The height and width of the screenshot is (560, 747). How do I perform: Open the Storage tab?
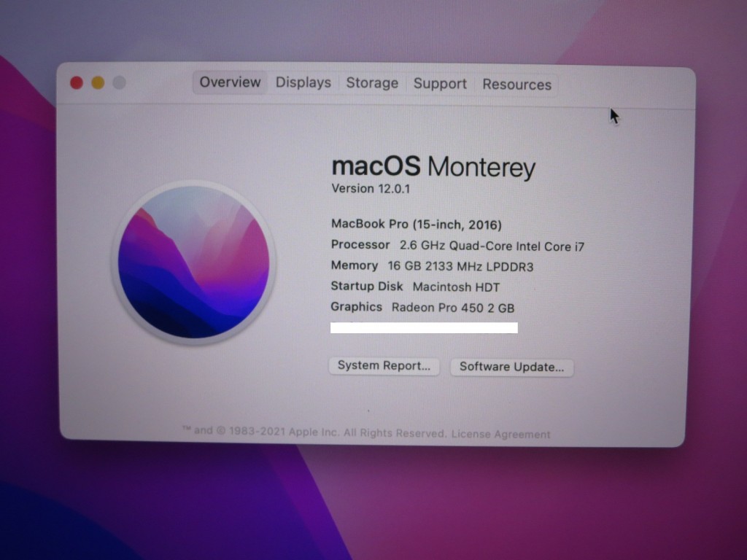(x=371, y=83)
